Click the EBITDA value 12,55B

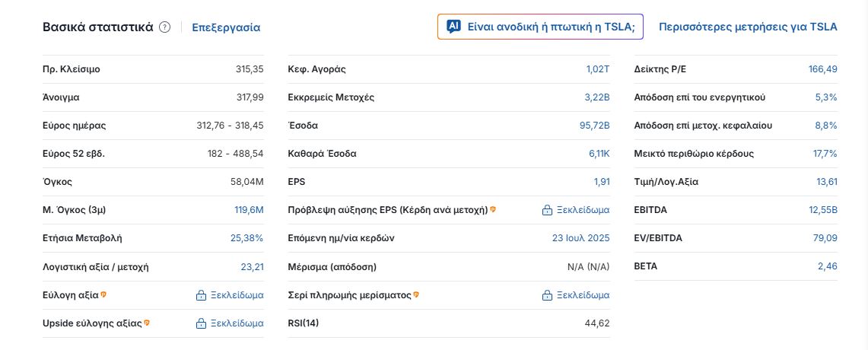pos(823,210)
